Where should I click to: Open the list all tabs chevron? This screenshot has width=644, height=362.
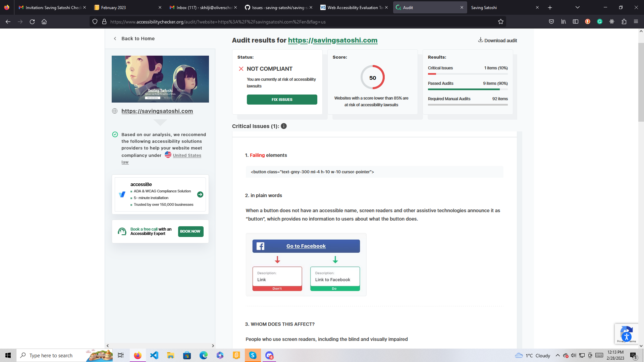coord(577,7)
